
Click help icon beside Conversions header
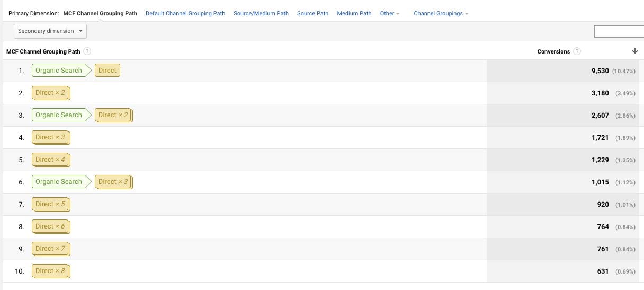tap(577, 51)
